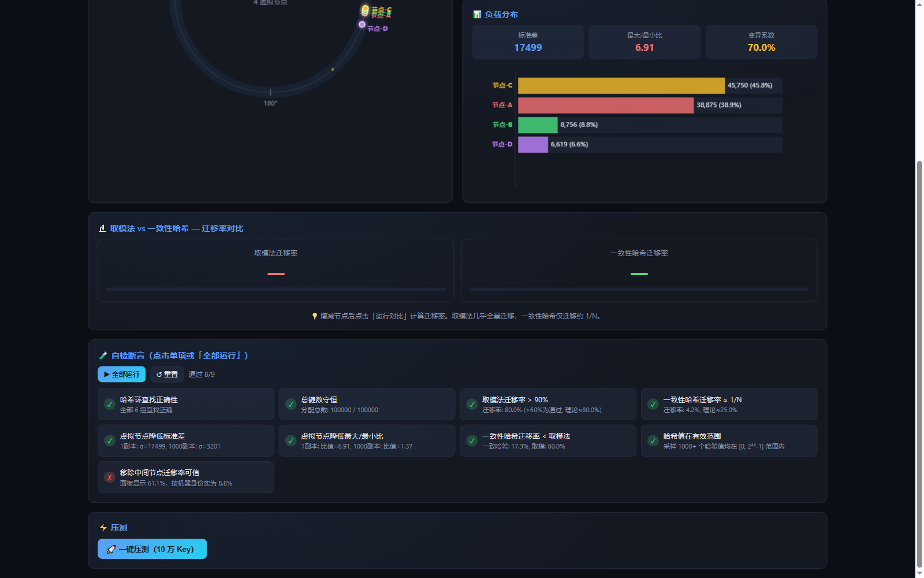
Task: Click the red 节点-A load bar
Action: tap(606, 105)
